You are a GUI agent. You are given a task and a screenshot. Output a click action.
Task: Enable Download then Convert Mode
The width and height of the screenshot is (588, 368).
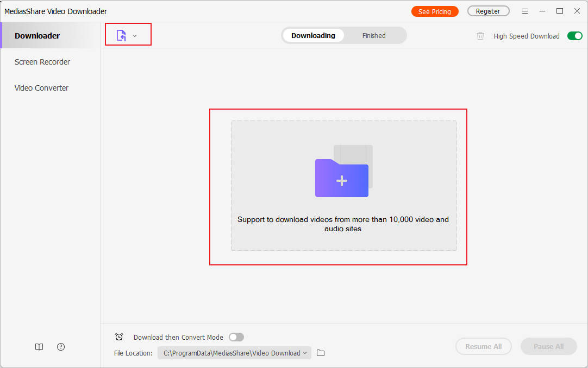[x=236, y=337]
